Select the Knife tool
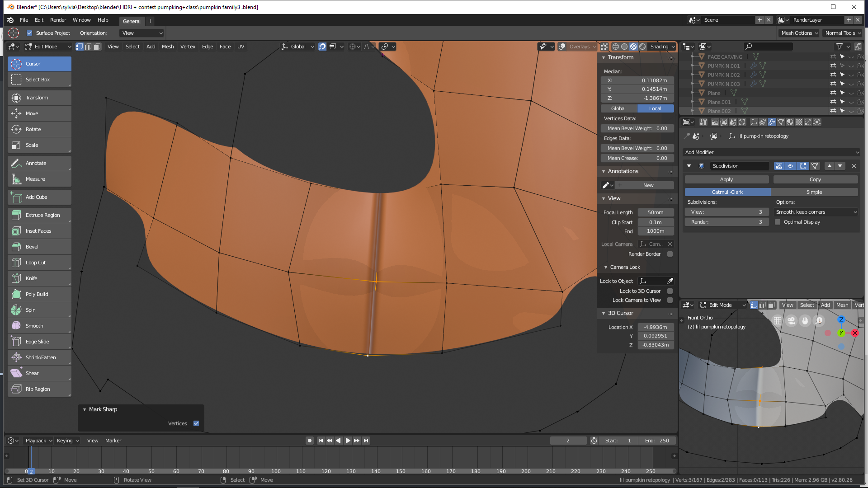This screenshot has height=488, width=868. [39, 278]
